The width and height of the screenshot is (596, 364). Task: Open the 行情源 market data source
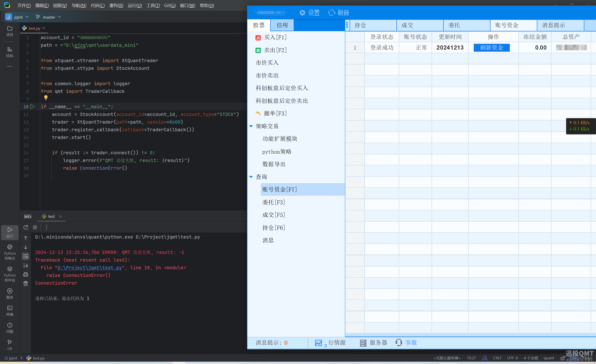point(330,343)
